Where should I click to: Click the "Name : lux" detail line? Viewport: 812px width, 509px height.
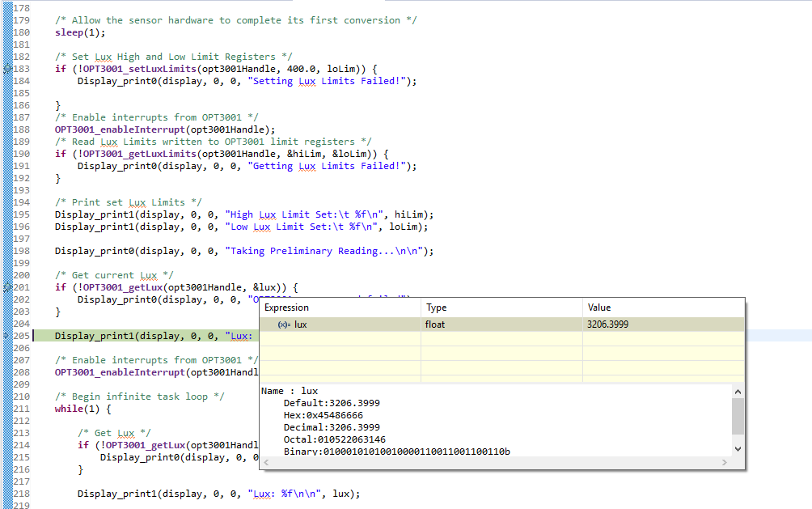pos(290,391)
